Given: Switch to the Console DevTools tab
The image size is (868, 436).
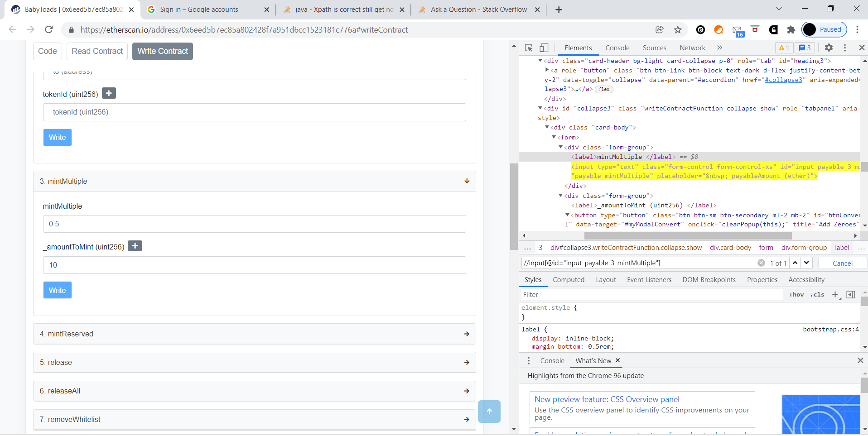Looking at the screenshot, I should click(617, 48).
